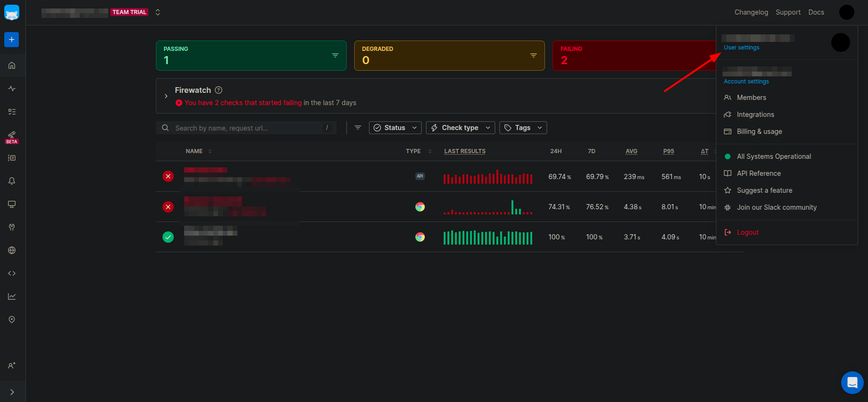Click the red Logout link
This screenshot has height=402, width=868.
click(x=747, y=232)
